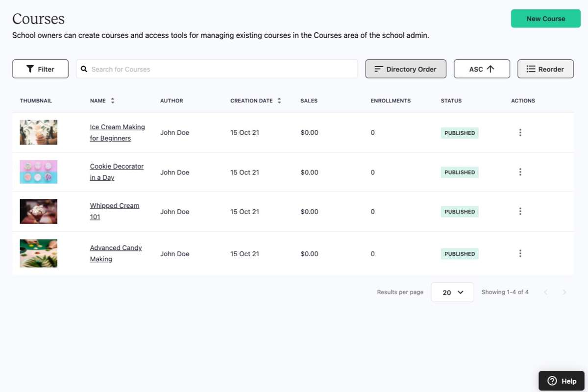Open actions menu for Whipped Cream 101 row
This screenshot has height=392, width=588.
coord(520,211)
